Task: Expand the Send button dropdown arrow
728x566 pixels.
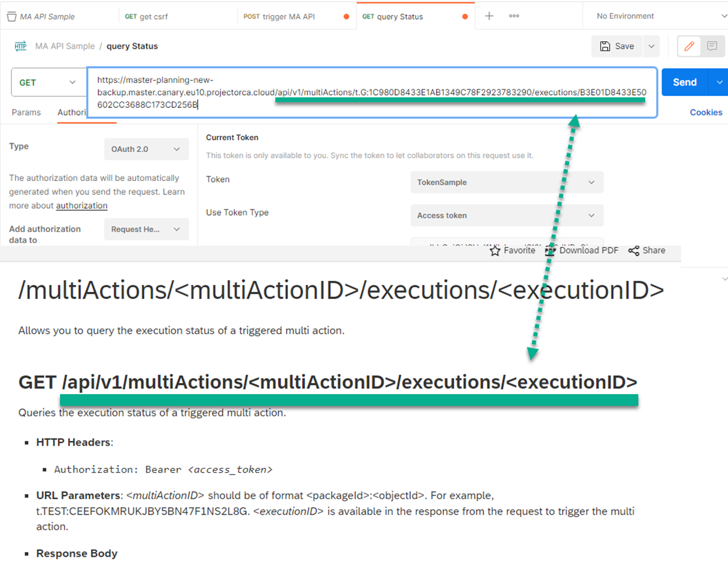Action: [x=719, y=83]
